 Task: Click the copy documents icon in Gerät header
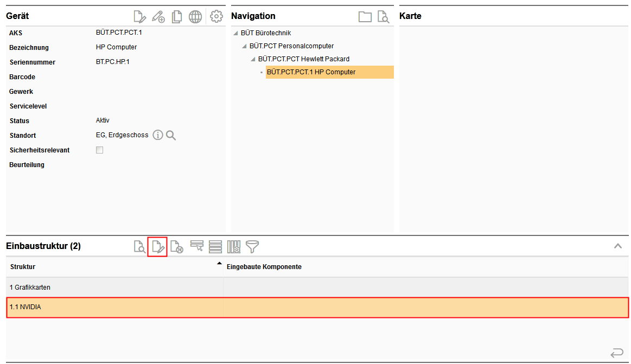[176, 17]
